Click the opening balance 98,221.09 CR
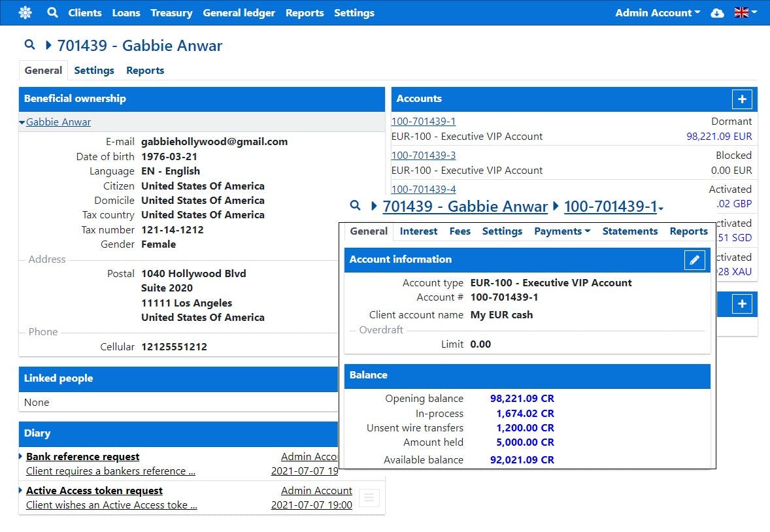770x532 pixels. 522,399
